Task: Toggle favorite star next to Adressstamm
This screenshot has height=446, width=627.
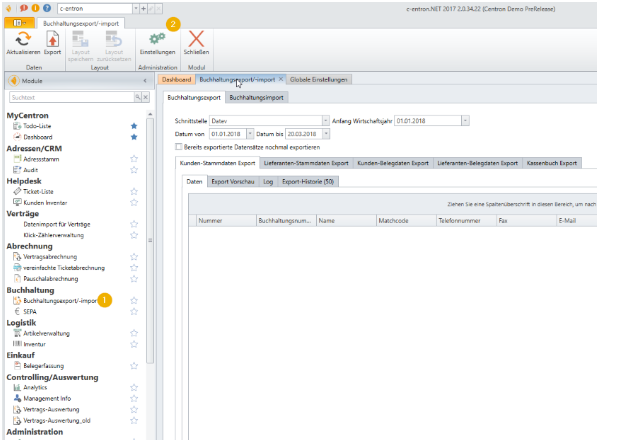Action: pos(133,159)
